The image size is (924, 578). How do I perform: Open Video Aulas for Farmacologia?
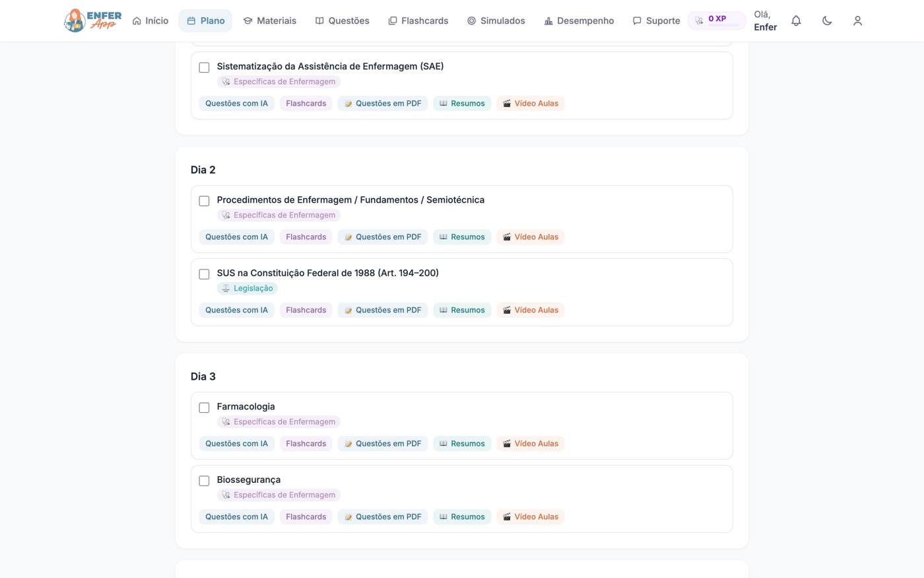click(530, 443)
